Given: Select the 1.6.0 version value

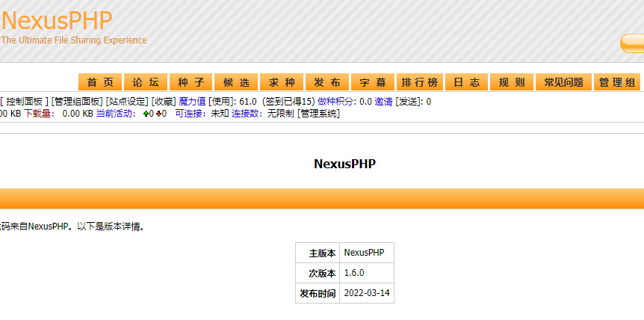Looking at the screenshot, I should click(354, 273).
